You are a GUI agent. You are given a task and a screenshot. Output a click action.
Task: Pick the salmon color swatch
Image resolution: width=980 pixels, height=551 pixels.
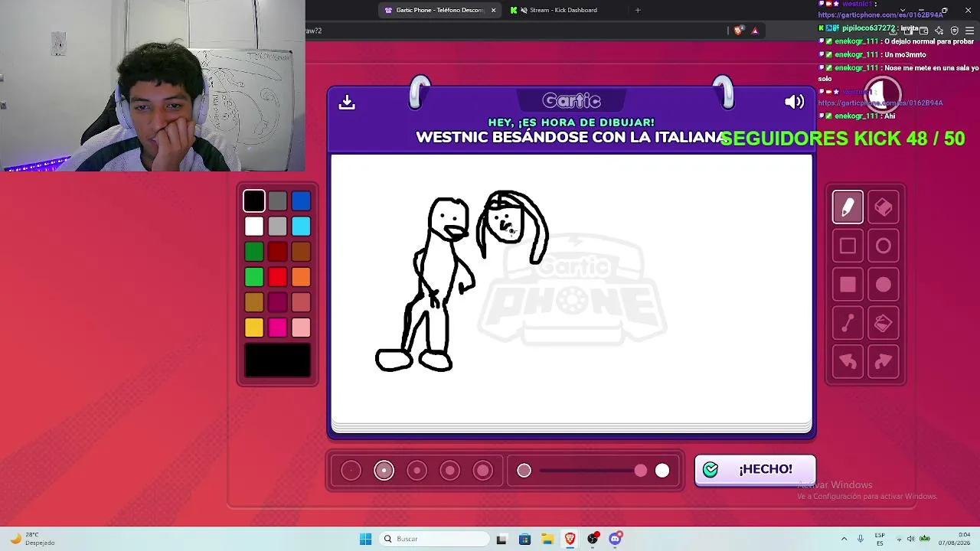pos(301,302)
